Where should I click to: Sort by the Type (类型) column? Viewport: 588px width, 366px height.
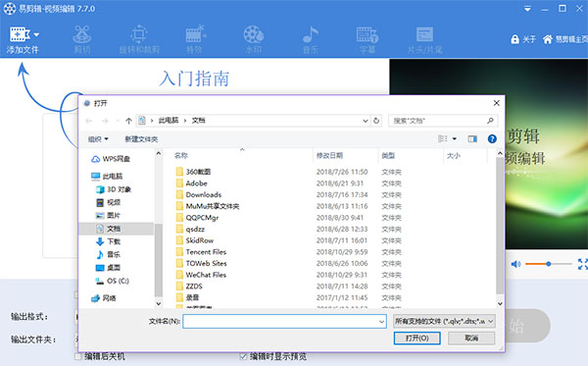[x=388, y=155]
